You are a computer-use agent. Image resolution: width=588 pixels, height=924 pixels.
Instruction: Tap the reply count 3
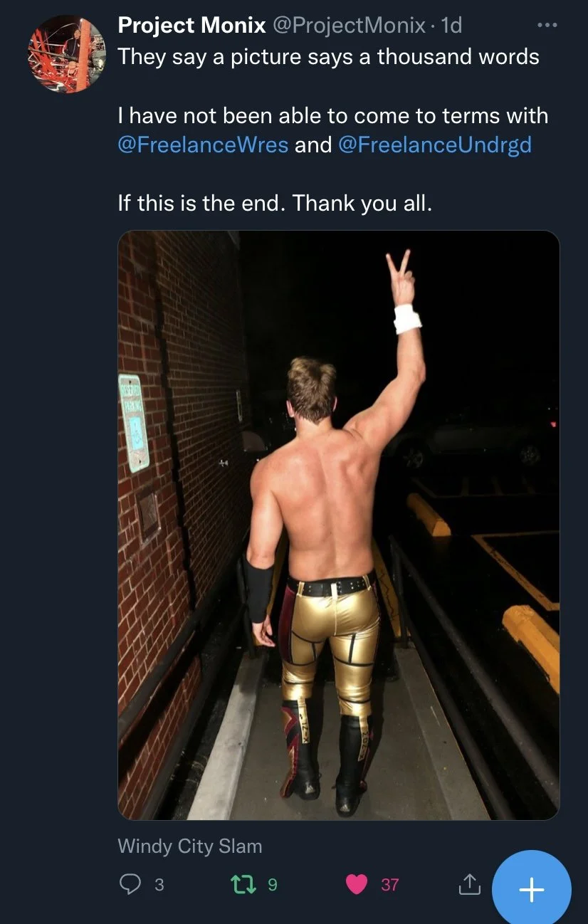159,885
